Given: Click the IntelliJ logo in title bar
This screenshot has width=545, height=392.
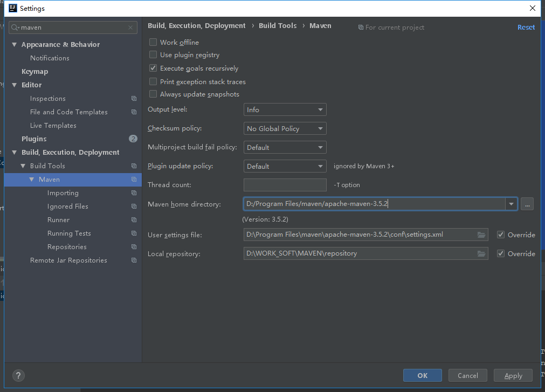Looking at the screenshot, I should click(12, 8).
